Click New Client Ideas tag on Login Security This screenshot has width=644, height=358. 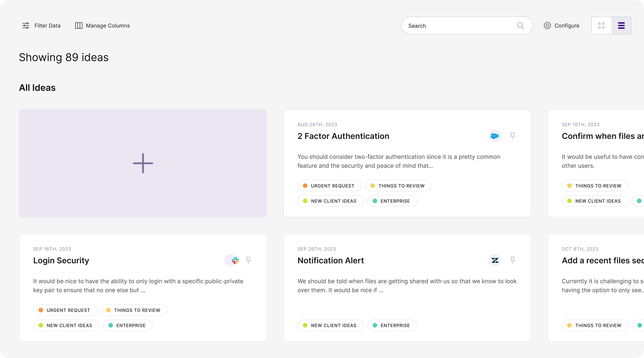click(66, 325)
